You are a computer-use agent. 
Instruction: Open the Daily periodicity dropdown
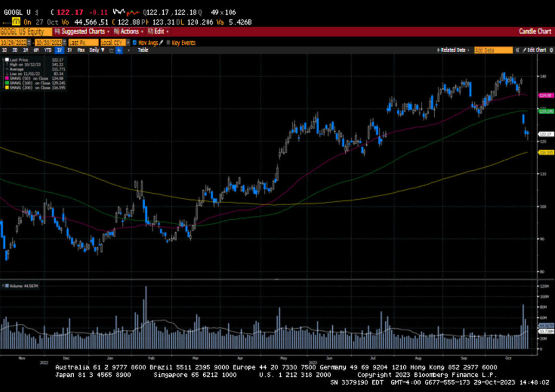(96, 50)
